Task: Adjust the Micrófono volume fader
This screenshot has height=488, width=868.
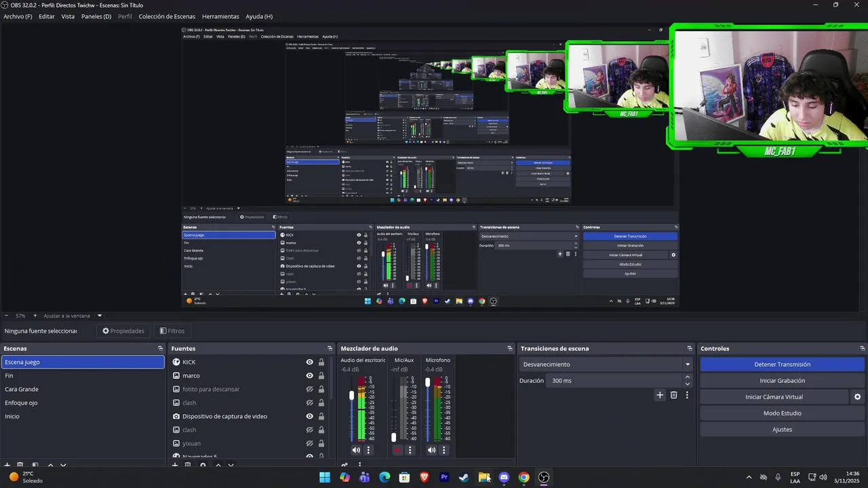Action: [427, 382]
